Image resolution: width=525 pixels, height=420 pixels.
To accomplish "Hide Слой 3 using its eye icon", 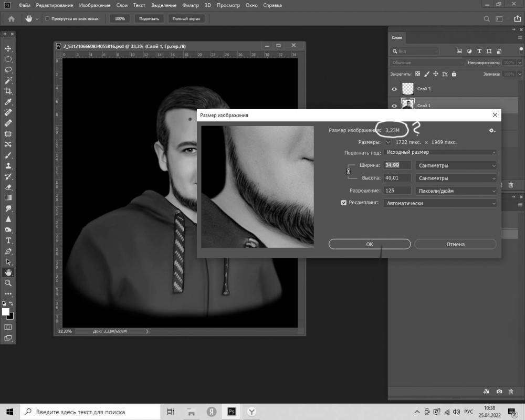I will (x=394, y=89).
